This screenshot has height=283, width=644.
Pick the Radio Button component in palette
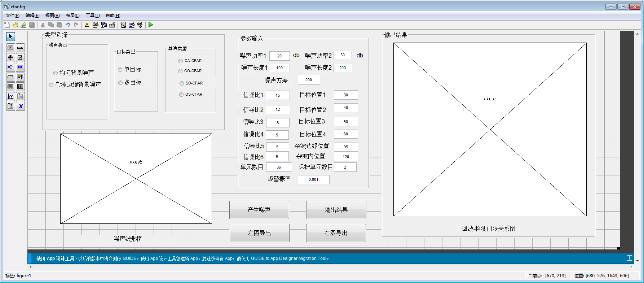(10, 57)
